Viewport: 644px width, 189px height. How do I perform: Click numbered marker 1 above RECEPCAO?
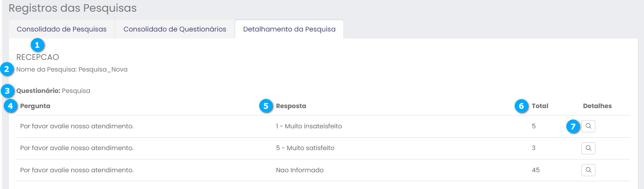[x=37, y=45]
